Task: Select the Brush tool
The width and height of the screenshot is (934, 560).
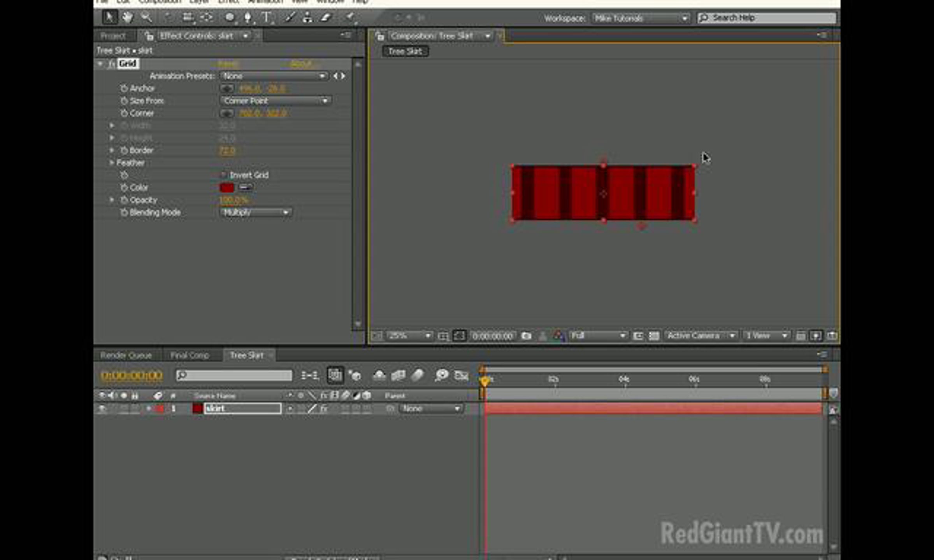Action: click(x=290, y=17)
